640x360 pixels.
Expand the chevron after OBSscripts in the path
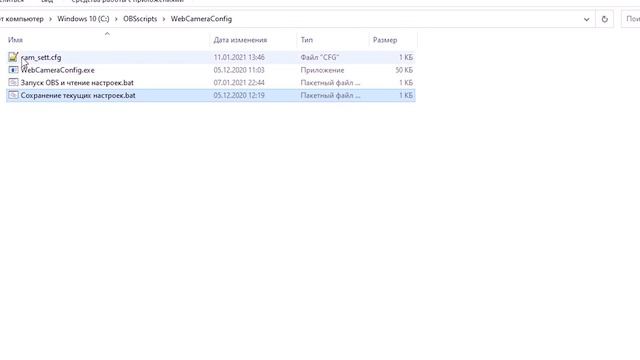coord(164,19)
